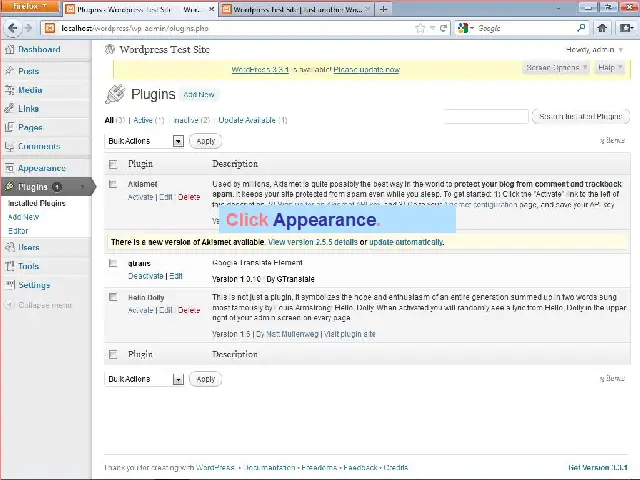Click Please update now link
Image resolution: width=640 pixels, height=480 pixels.
(x=367, y=70)
